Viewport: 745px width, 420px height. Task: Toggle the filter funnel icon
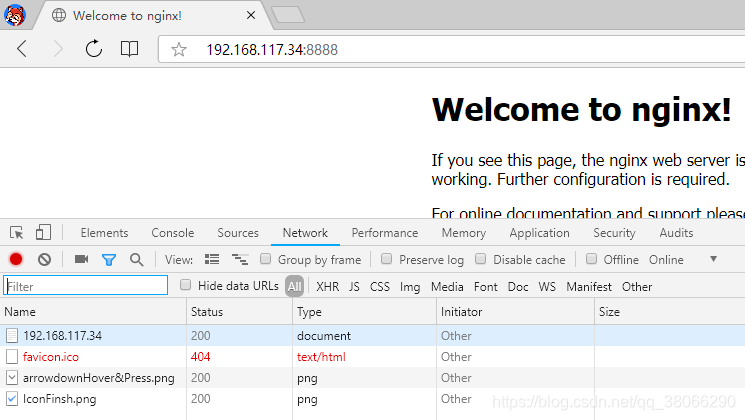pyautogui.click(x=109, y=259)
